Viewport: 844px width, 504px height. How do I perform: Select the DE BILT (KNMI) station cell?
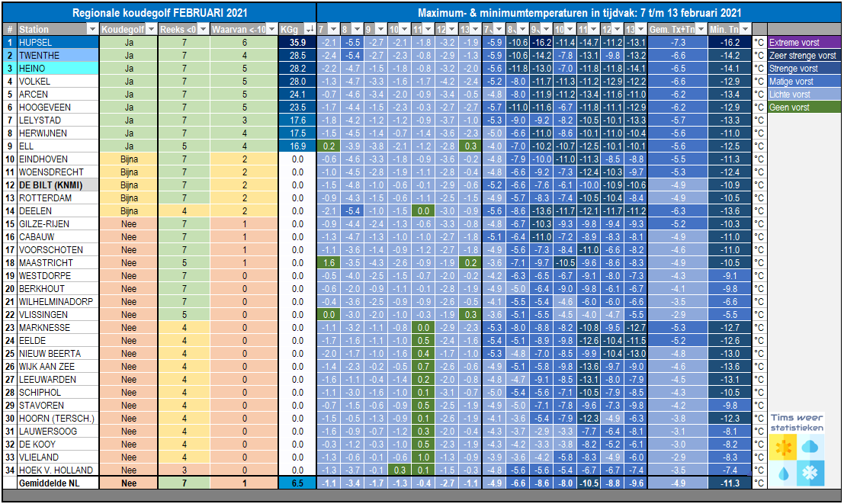click(58, 185)
